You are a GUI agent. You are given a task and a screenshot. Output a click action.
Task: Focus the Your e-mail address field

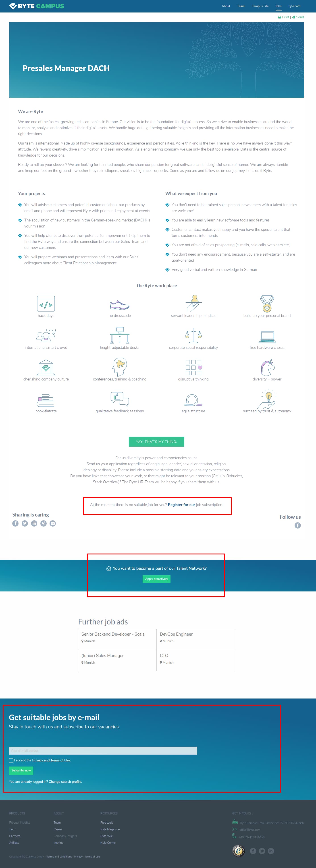(103, 750)
